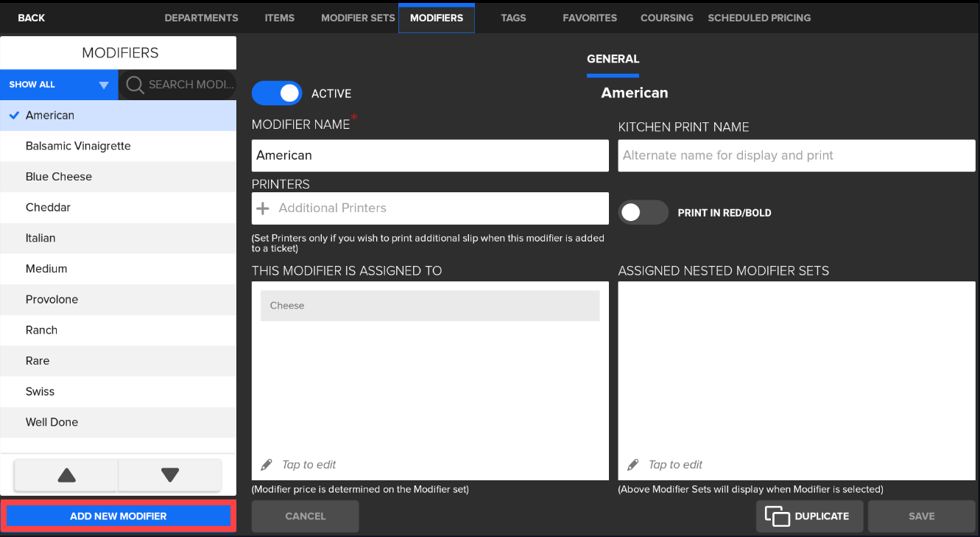Image resolution: width=980 pixels, height=537 pixels.
Task: Click the plus icon for Additional Printers
Action: click(x=262, y=208)
